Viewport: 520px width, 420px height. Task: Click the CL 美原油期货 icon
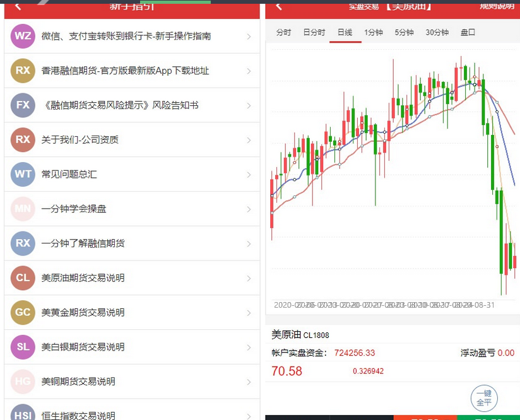pos(22,278)
